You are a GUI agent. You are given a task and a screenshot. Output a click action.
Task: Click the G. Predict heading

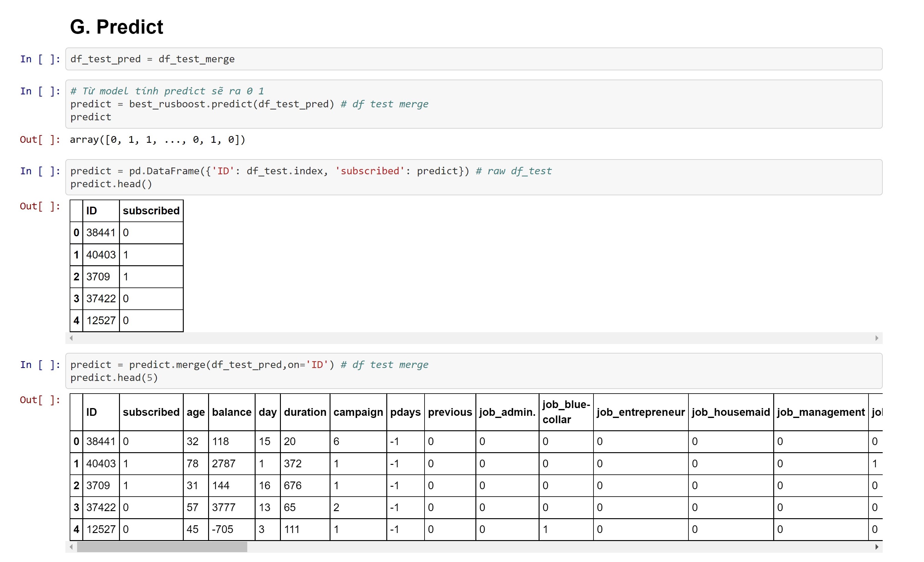(116, 27)
